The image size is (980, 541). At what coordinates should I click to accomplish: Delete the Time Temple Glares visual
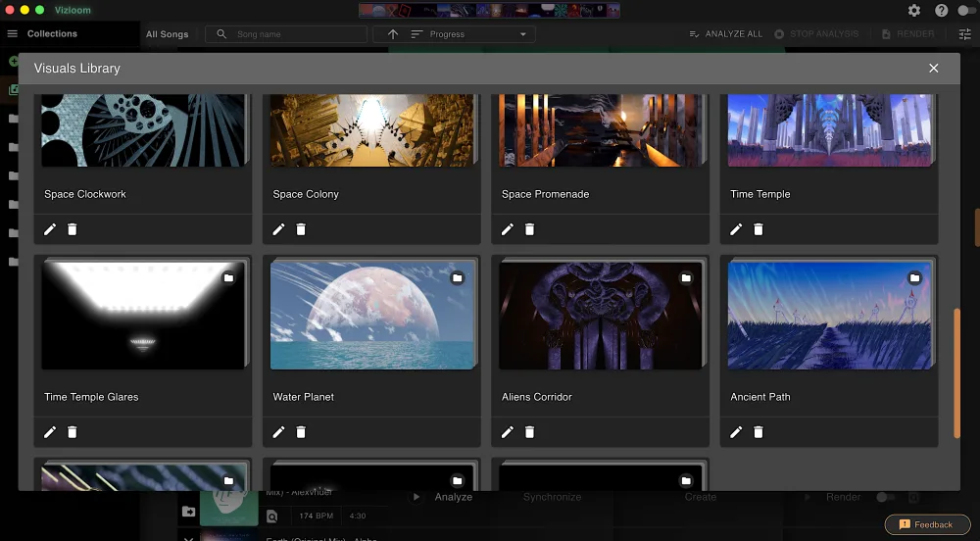73,432
